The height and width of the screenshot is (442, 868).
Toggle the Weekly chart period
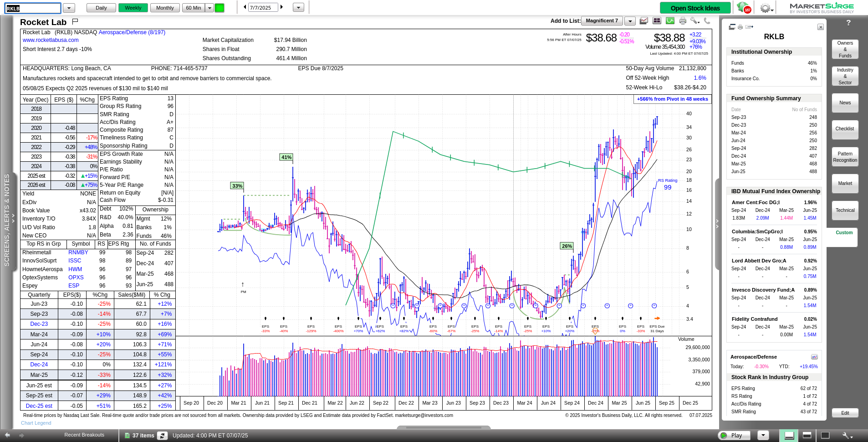[x=133, y=8]
